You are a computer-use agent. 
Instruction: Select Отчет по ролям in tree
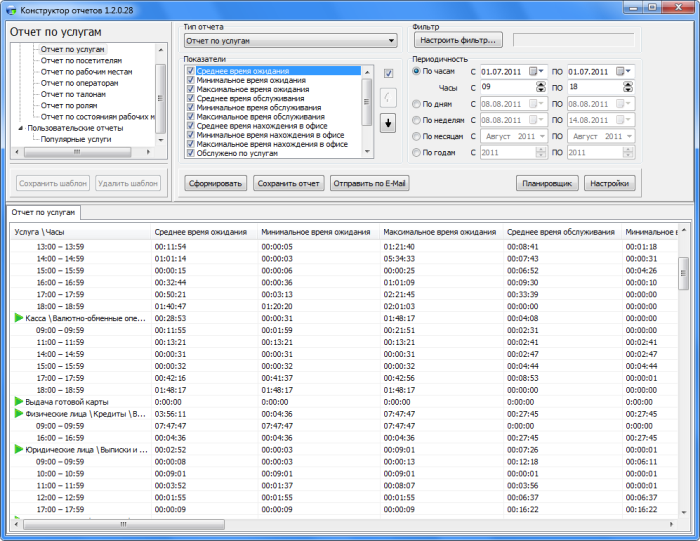69,105
